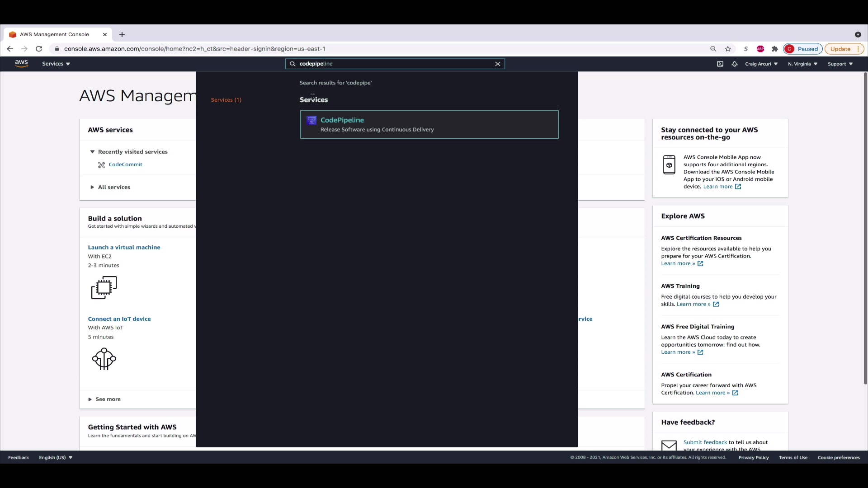Bookmark page with star icon

click(728, 49)
